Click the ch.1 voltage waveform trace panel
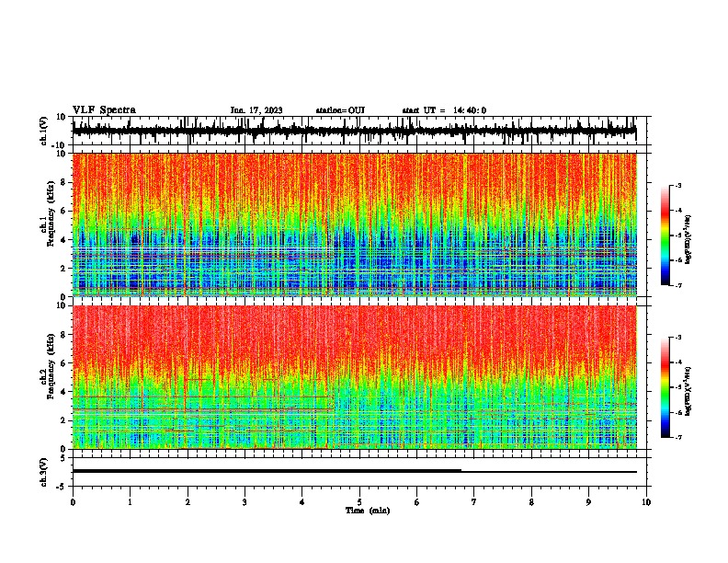This screenshot has width=728, height=563. tap(361, 131)
